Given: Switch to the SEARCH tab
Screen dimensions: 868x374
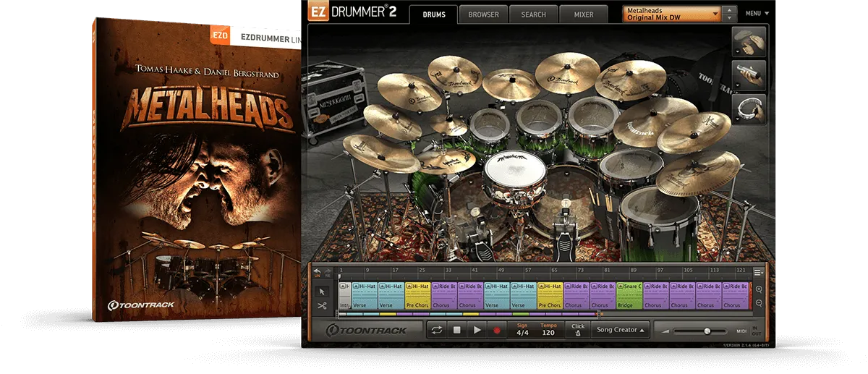Looking at the screenshot, I should pos(534,14).
